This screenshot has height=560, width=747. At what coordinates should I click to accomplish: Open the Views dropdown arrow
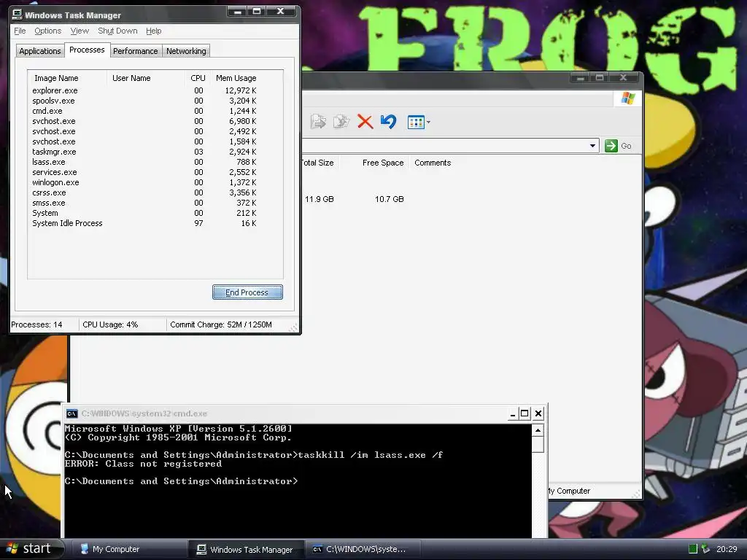pyautogui.click(x=428, y=122)
